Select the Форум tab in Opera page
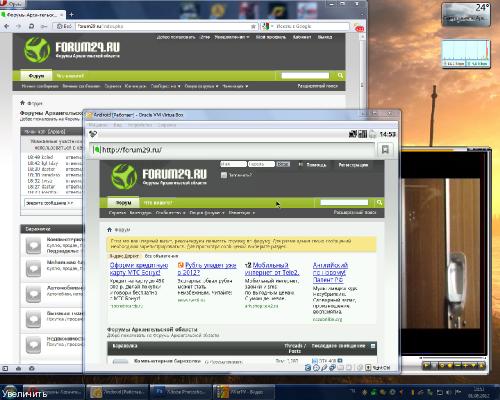Viewport: 500px width, 400px height. [36, 76]
